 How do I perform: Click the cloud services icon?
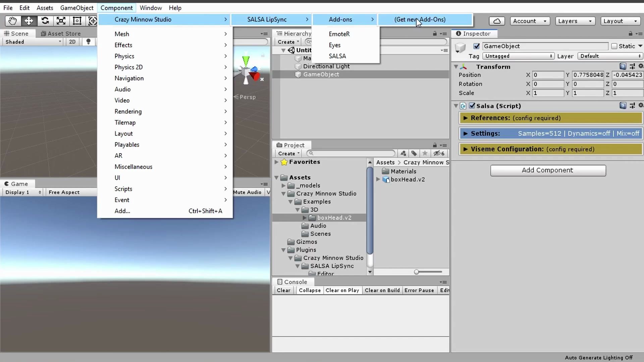pyautogui.click(x=497, y=21)
